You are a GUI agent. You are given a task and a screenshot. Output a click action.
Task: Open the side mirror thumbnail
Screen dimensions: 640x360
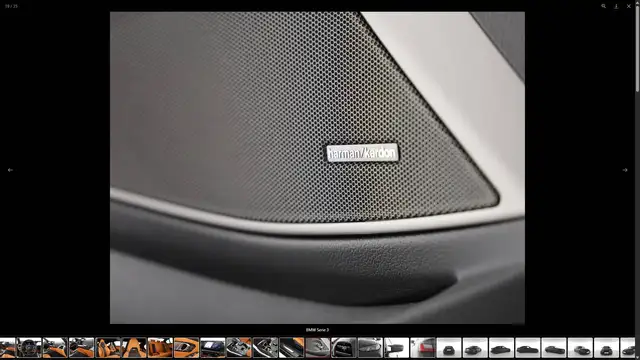(x=396, y=348)
